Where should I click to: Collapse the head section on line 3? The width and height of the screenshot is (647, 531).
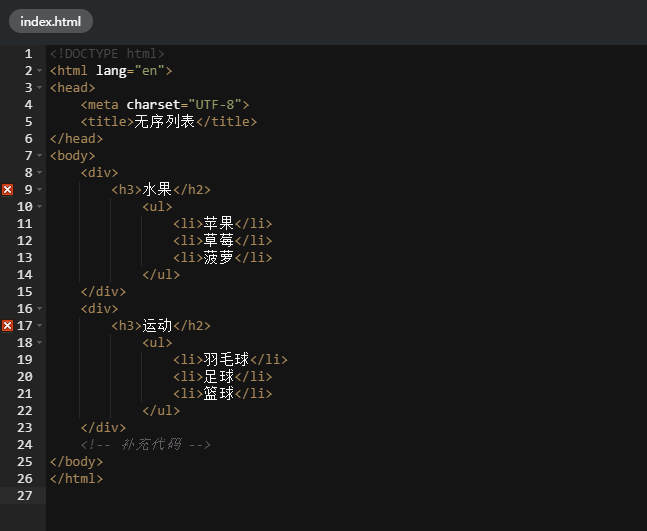tap(40, 87)
